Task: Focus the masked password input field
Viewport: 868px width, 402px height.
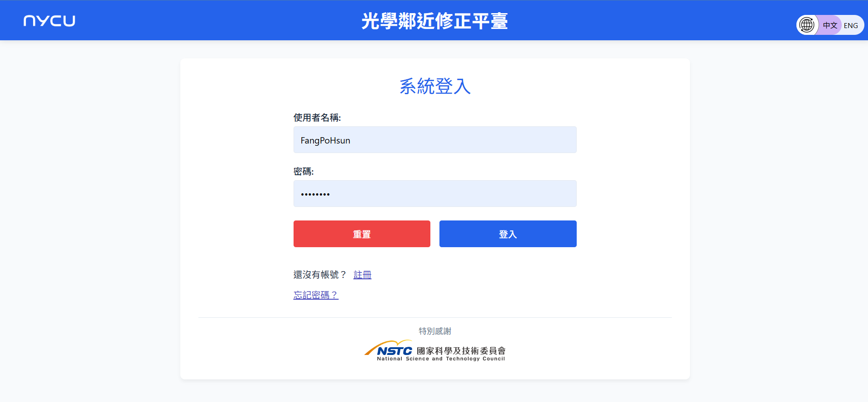Action: (x=434, y=194)
